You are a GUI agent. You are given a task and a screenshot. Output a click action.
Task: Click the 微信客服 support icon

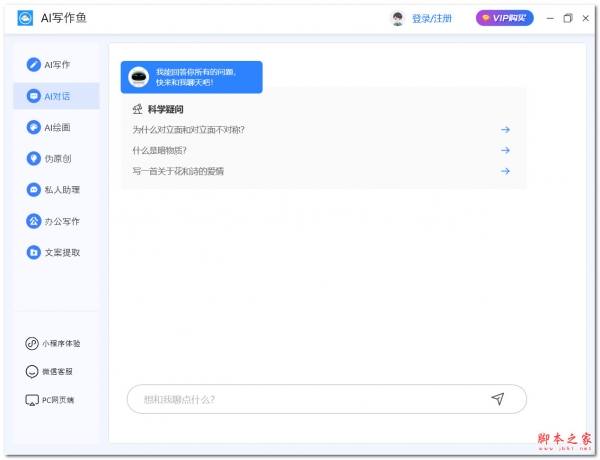coord(32,371)
